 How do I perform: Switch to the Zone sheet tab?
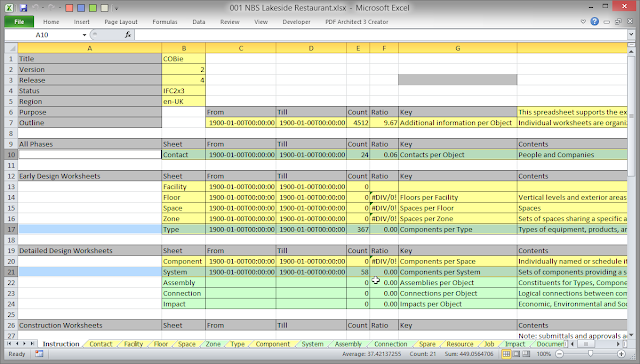[213, 344]
